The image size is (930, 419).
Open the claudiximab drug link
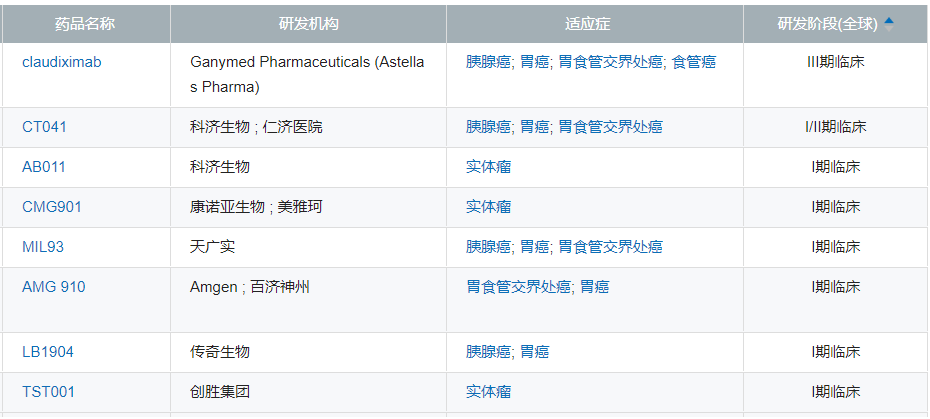click(x=62, y=62)
